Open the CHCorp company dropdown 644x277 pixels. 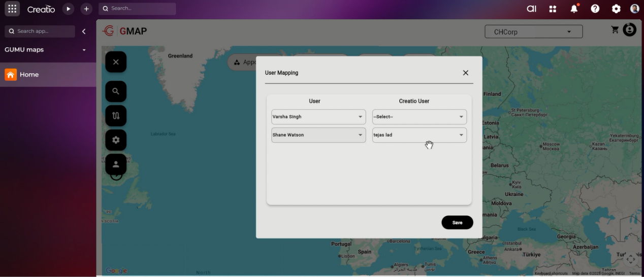534,31
